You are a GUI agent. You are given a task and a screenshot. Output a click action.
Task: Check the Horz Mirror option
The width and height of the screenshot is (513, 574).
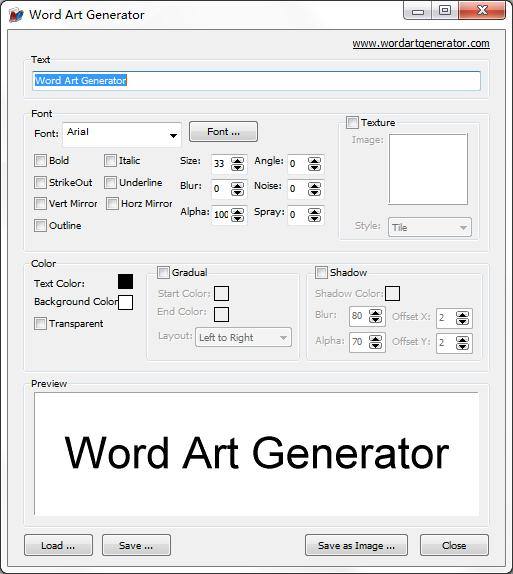tap(112, 204)
